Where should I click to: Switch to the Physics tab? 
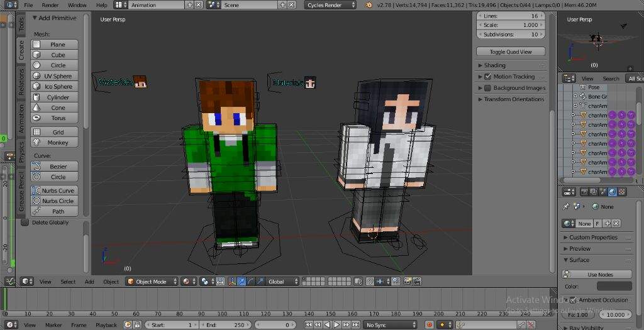tap(21, 152)
